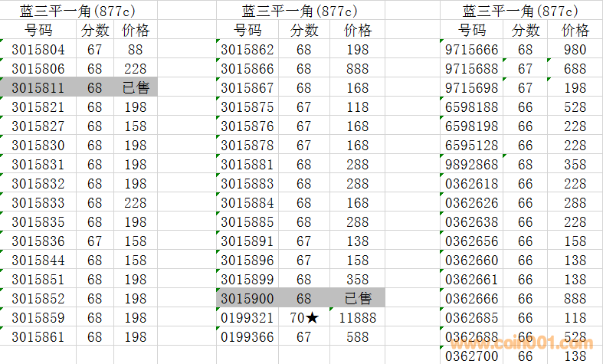
Task: Click the price cell showing 11888
Action: click(357, 317)
